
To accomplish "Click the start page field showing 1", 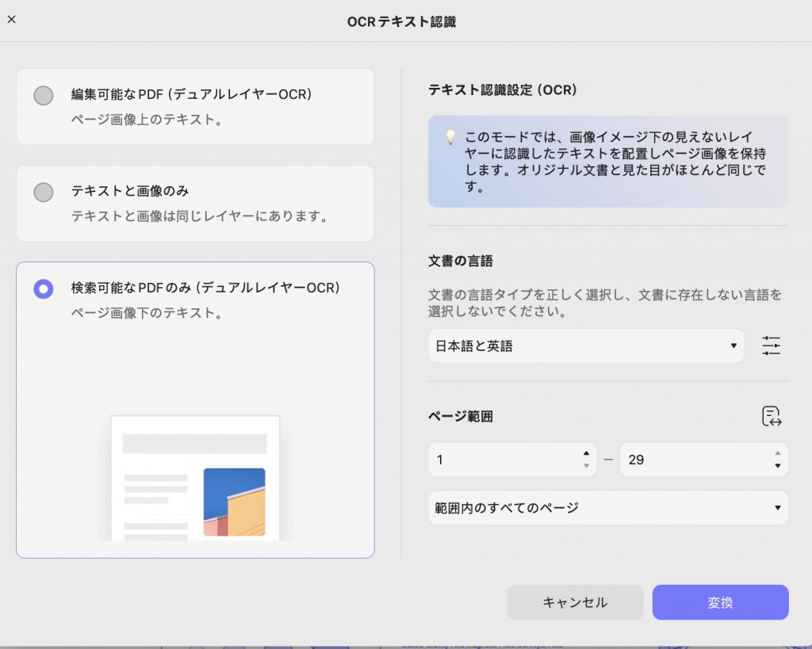I will click(x=513, y=460).
